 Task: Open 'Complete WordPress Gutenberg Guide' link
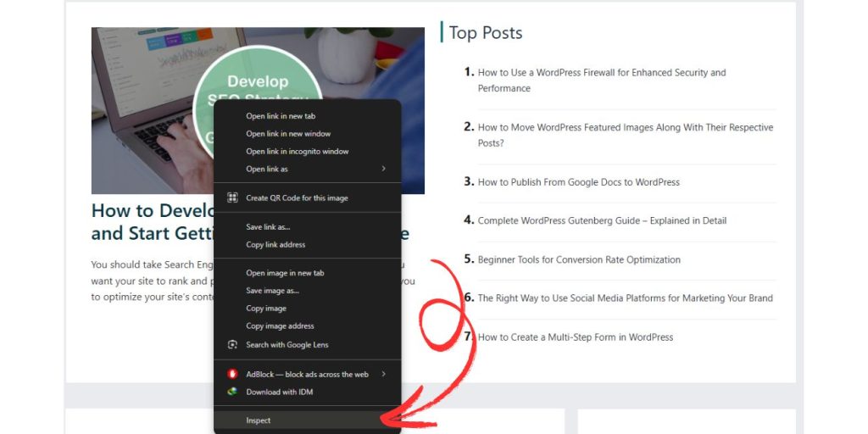[x=602, y=220]
